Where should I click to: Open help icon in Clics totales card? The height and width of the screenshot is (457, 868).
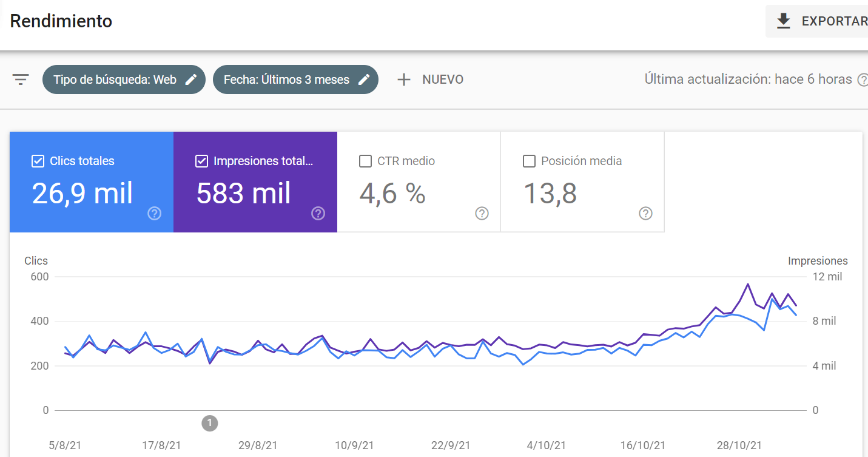[155, 213]
